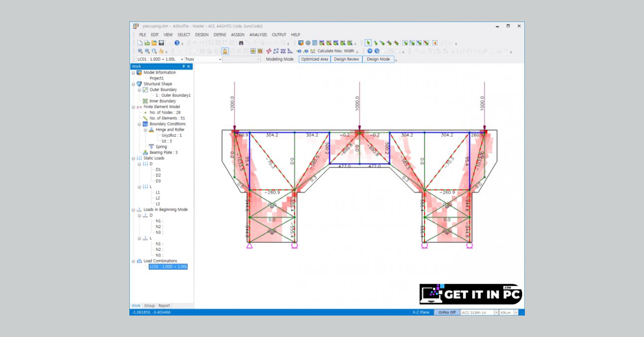Click the blue Run analysis play icon

tap(370, 51)
